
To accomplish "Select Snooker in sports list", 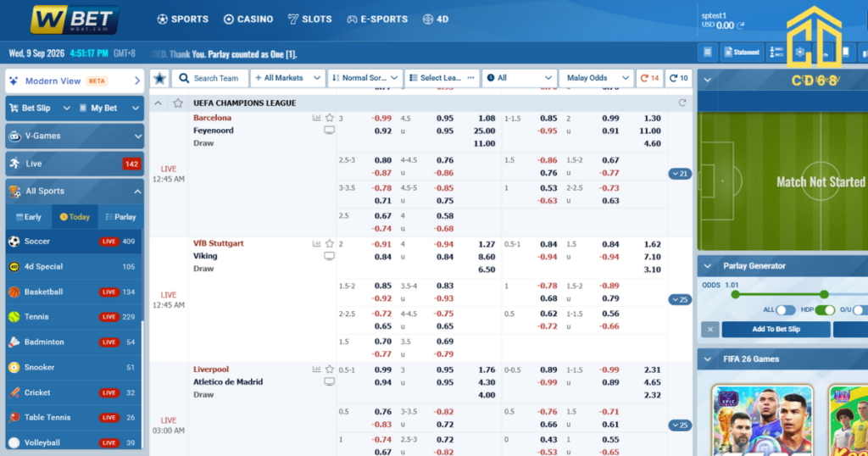I will [74, 368].
